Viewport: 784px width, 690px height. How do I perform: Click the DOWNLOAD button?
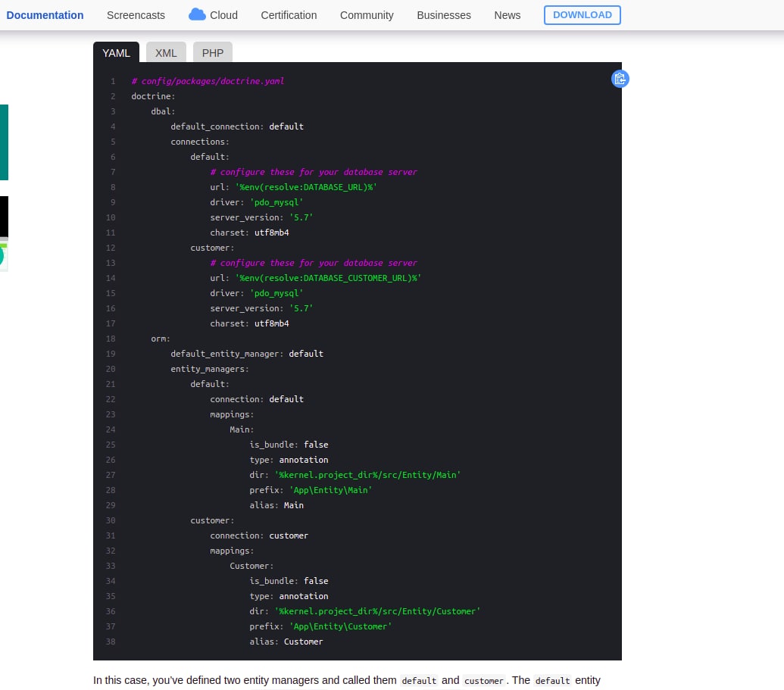point(582,15)
